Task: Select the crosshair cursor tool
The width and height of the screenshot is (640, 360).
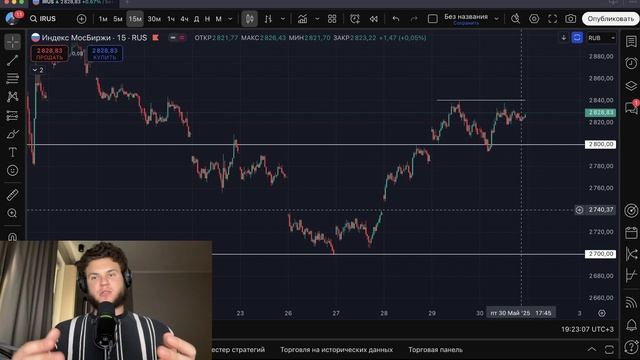Action: pyautogui.click(x=13, y=42)
